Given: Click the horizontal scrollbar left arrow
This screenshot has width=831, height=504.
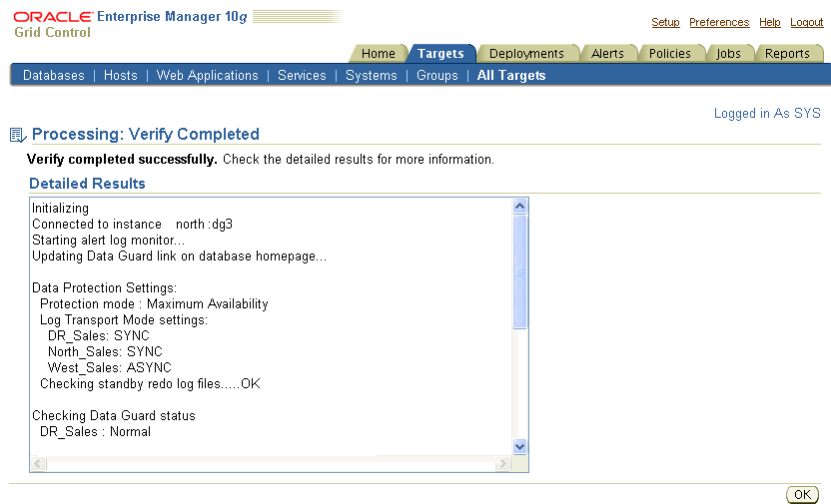Looking at the screenshot, I should [x=39, y=464].
